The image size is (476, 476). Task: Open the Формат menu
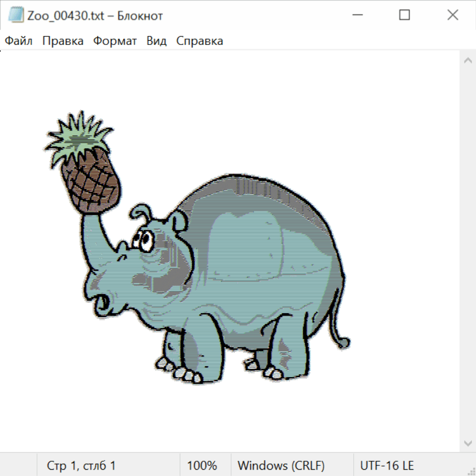pyautogui.click(x=115, y=41)
